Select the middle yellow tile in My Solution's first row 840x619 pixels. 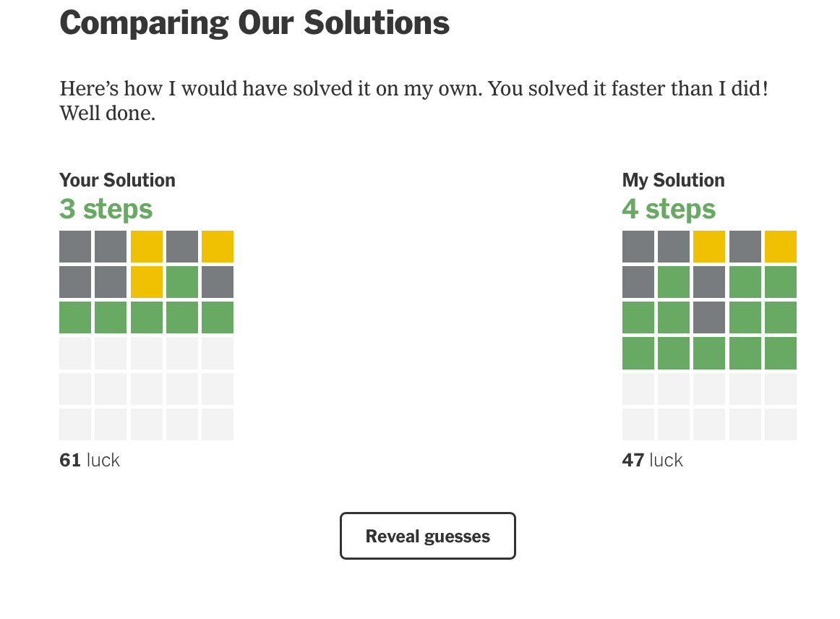[x=709, y=247]
